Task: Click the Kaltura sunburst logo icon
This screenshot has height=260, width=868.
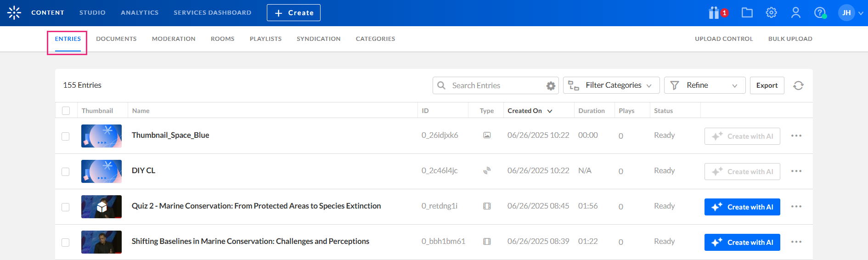Action: 14,13
